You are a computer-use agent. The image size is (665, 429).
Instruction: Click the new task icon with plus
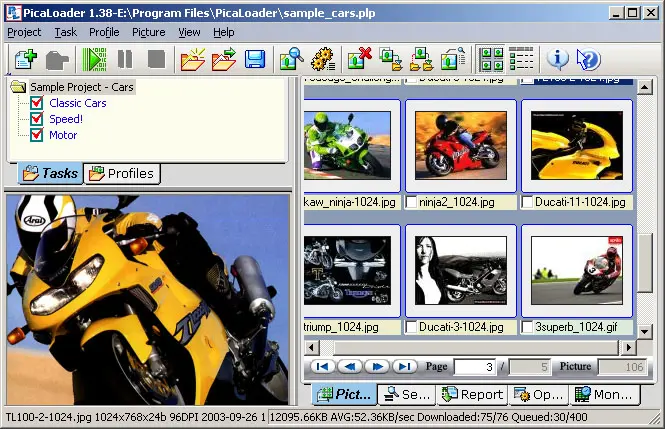point(25,59)
